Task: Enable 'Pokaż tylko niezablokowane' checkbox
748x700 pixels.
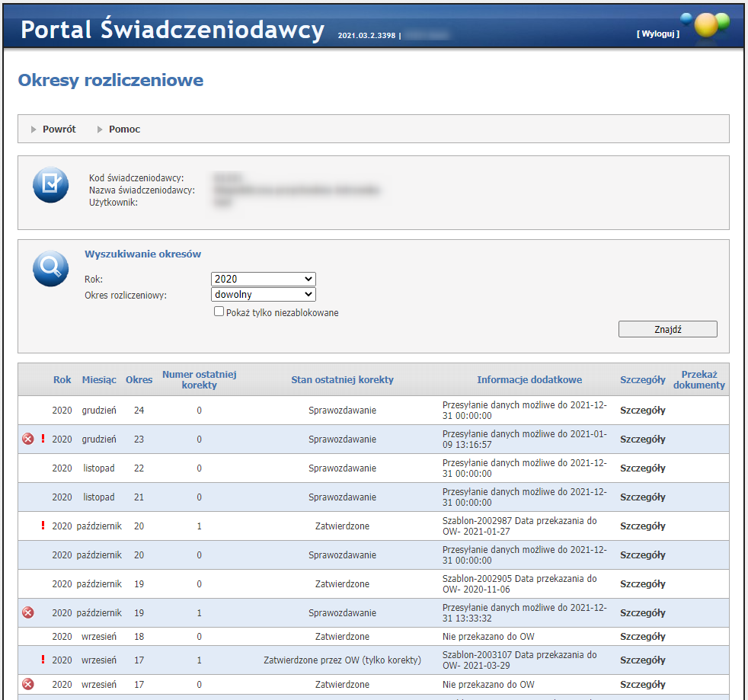Action: click(219, 312)
